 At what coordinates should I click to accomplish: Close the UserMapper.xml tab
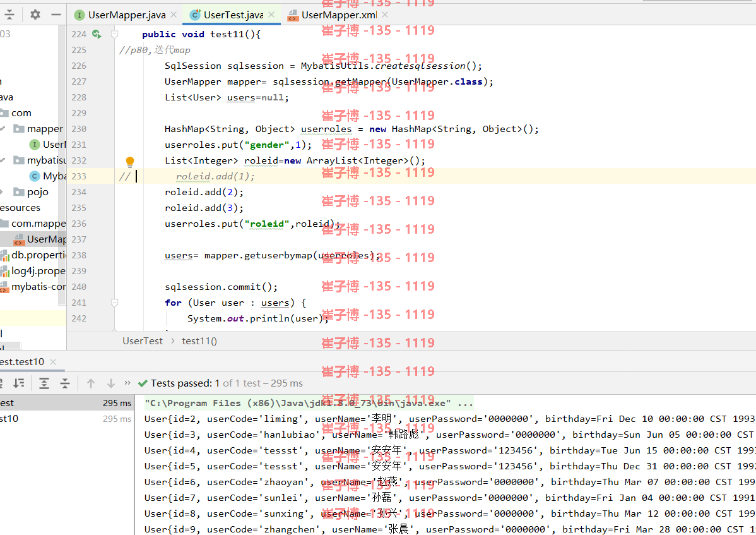[385, 15]
